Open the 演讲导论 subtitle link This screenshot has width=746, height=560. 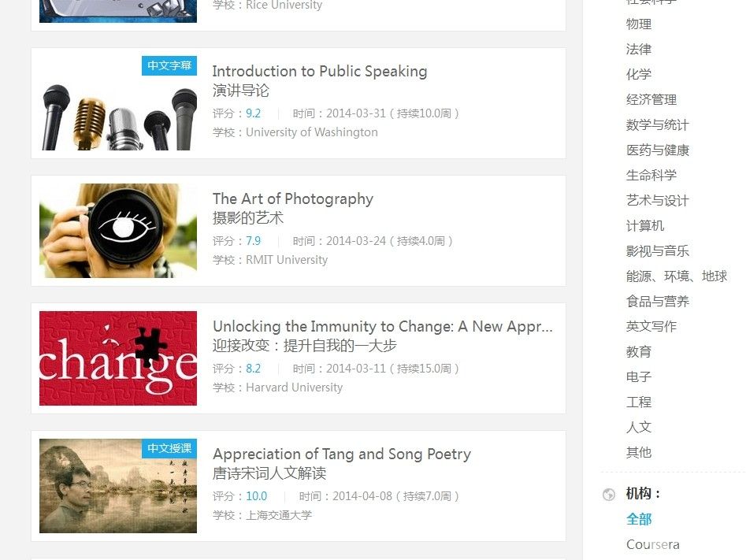pos(241,91)
